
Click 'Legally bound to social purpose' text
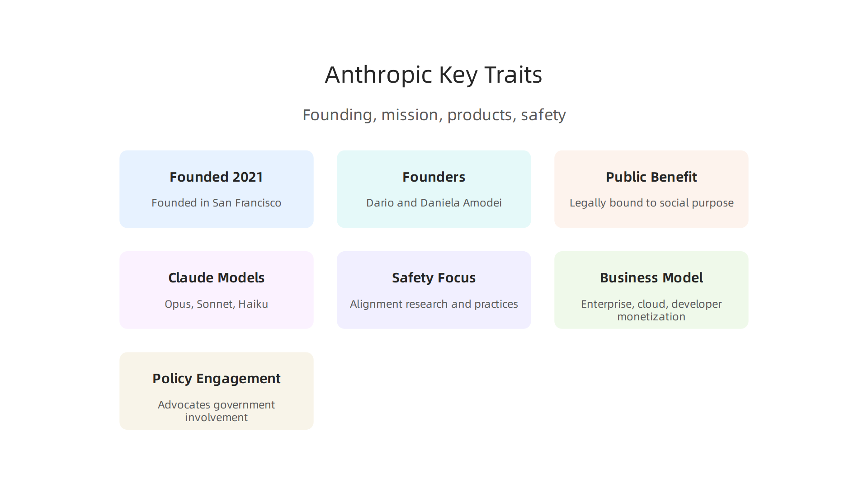pyautogui.click(x=651, y=203)
